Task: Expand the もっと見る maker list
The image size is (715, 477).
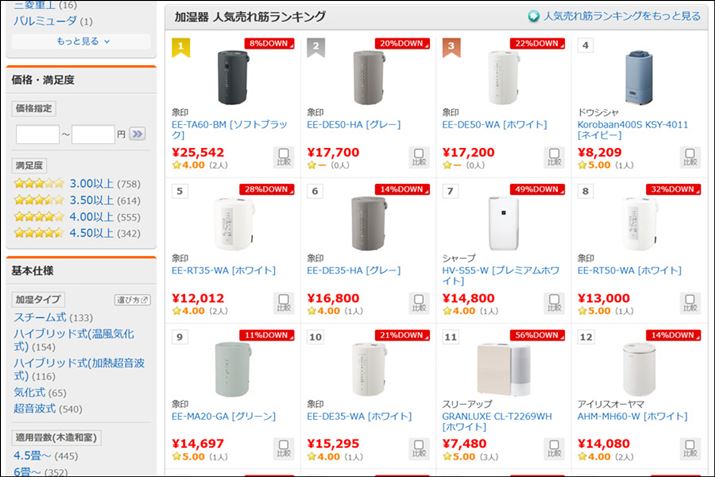Action: tap(82, 41)
